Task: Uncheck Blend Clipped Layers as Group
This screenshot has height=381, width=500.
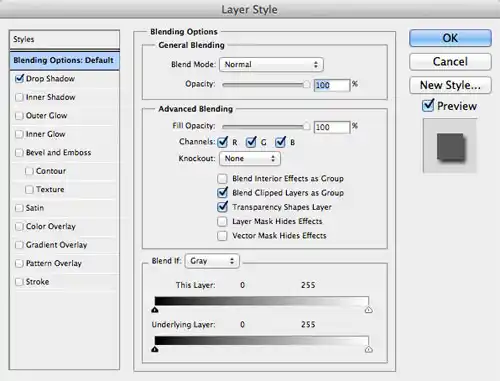Action: 222,193
